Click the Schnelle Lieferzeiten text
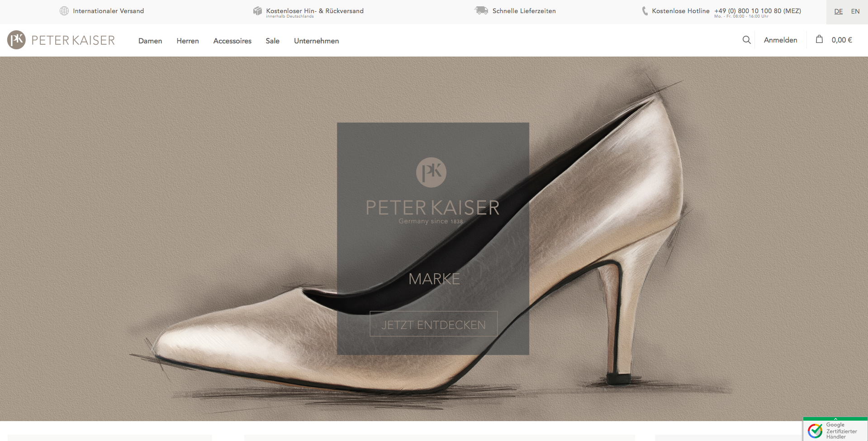This screenshot has height=441, width=868. pyautogui.click(x=524, y=11)
